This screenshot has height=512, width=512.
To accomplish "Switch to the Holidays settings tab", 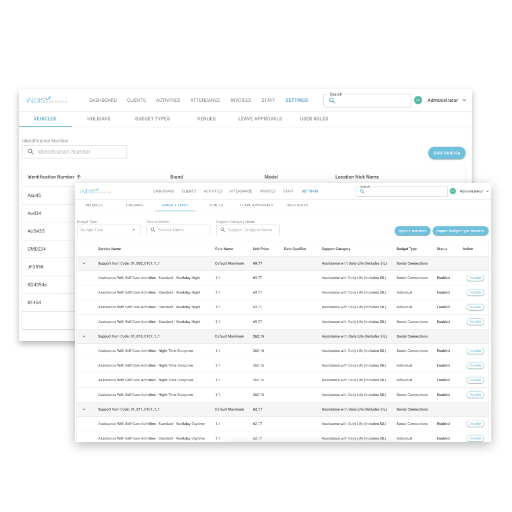I will (99, 119).
